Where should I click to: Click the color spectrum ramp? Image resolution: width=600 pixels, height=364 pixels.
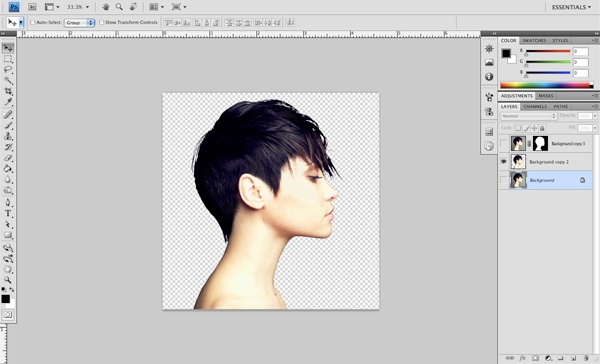pyautogui.click(x=546, y=85)
